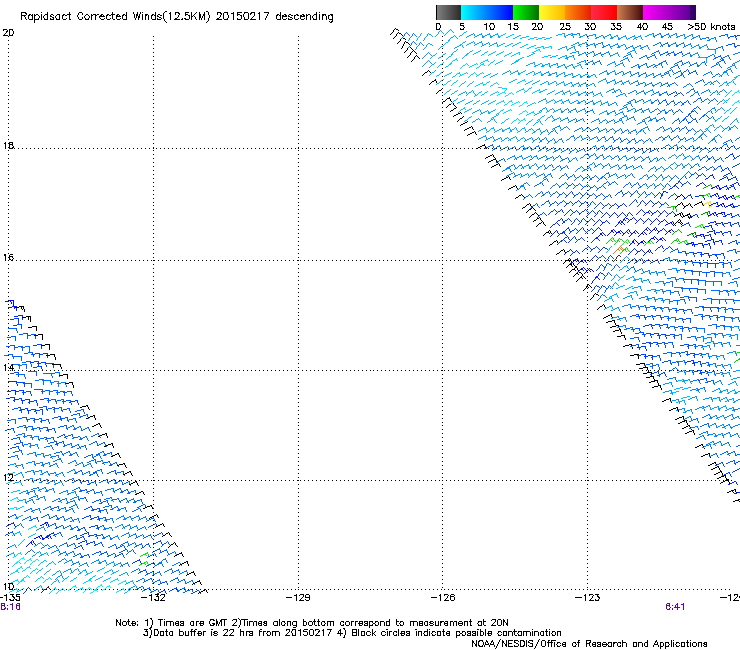Screen dimensions: 740x650
Task: Click the '>50 knots' legend label
Action: [712, 27]
